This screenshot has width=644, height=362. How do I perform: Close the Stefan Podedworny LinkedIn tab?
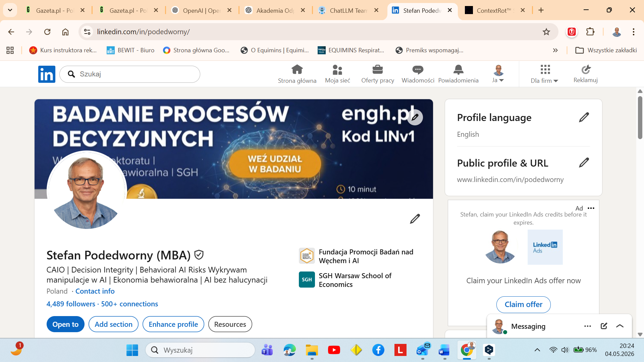450,10
